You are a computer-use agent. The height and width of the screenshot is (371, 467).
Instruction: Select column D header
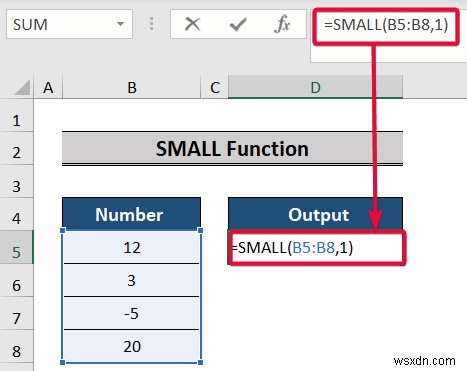[315, 88]
